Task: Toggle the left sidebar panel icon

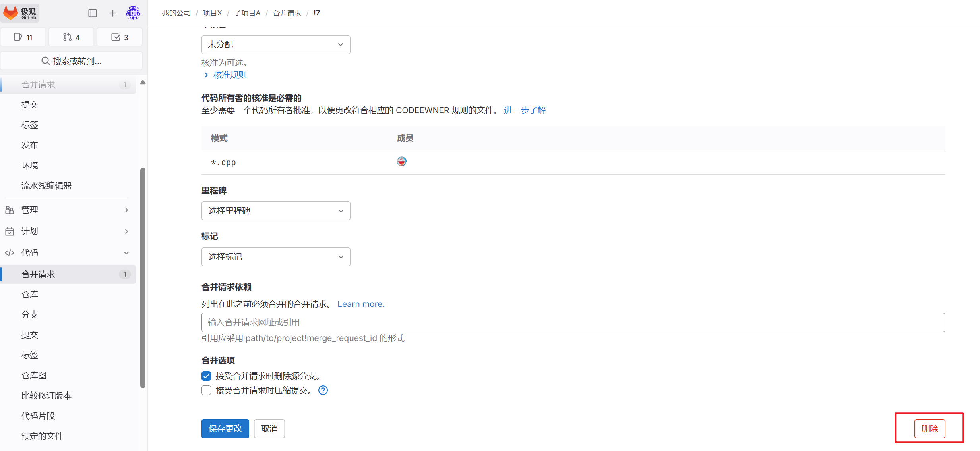Action: 93,13
